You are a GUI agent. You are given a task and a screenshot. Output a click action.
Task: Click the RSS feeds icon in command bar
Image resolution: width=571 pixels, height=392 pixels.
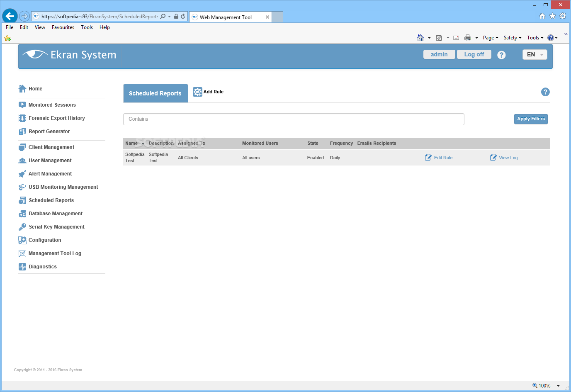click(439, 38)
